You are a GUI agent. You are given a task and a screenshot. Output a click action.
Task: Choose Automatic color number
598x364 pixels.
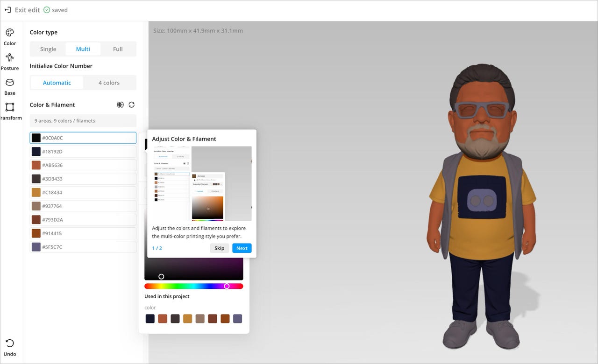click(57, 83)
